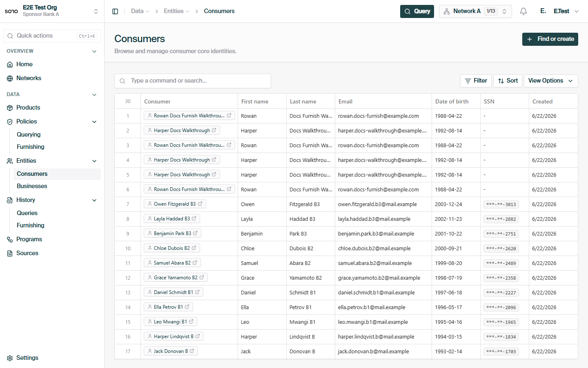Click the Entities people icon

(10, 161)
